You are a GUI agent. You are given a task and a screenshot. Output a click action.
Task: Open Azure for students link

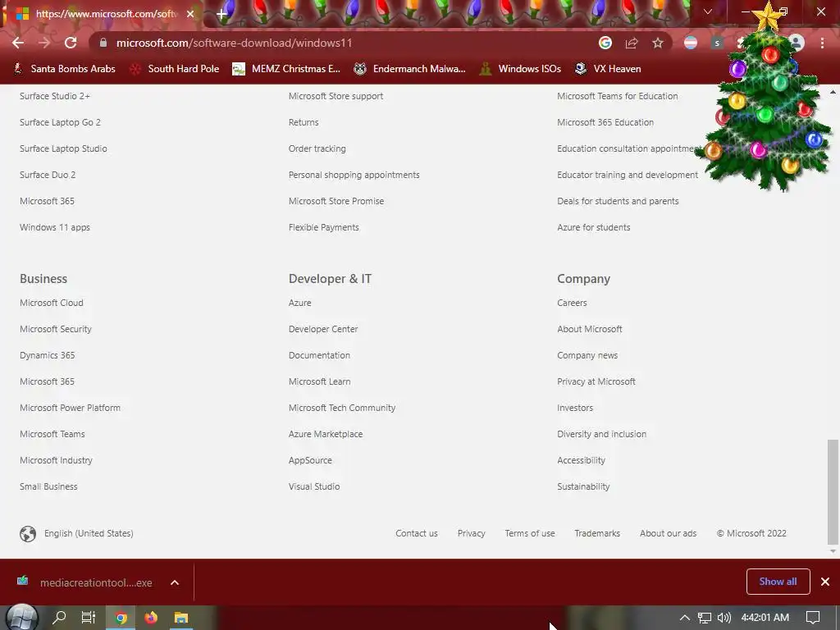(x=594, y=228)
